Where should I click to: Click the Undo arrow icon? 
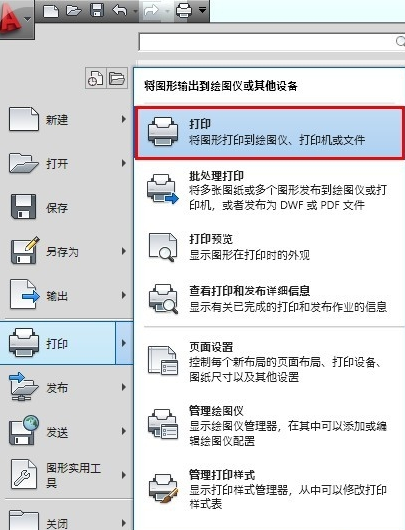click(120, 10)
